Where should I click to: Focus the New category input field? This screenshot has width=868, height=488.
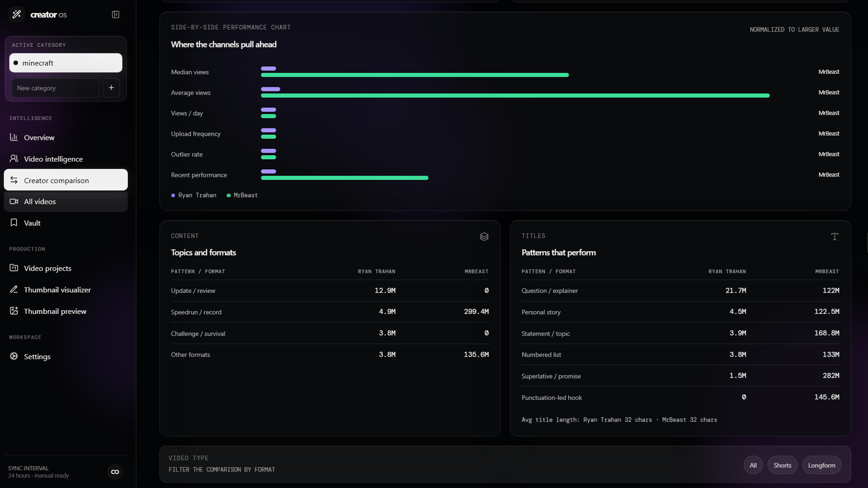[x=56, y=88]
